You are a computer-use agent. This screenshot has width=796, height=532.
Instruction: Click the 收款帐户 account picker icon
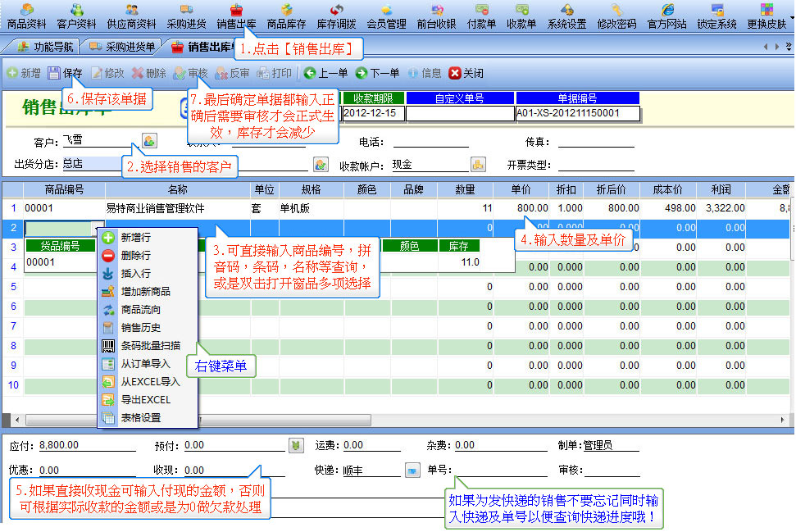(477, 165)
